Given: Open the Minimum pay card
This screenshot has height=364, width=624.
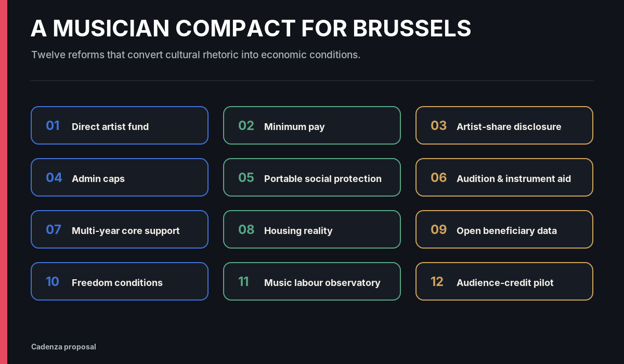Looking at the screenshot, I should pos(312,125).
